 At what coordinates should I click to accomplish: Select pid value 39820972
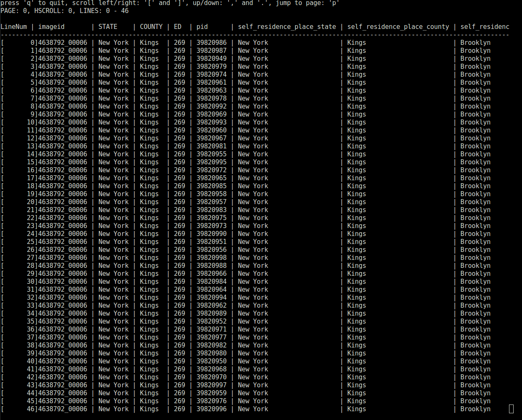click(212, 170)
